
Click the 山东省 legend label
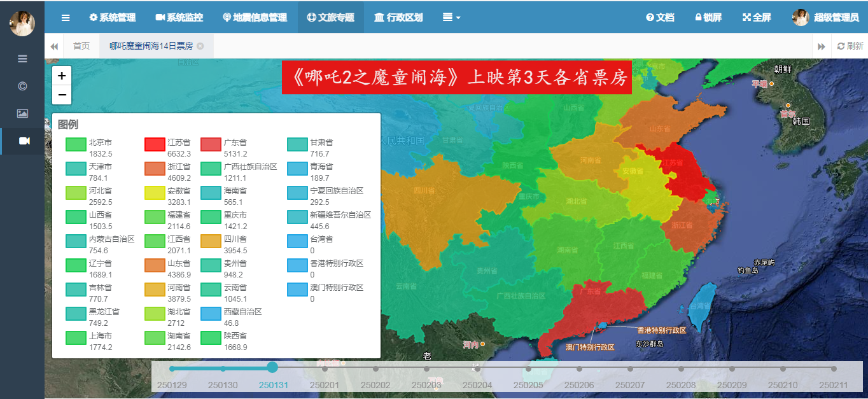[179, 263]
